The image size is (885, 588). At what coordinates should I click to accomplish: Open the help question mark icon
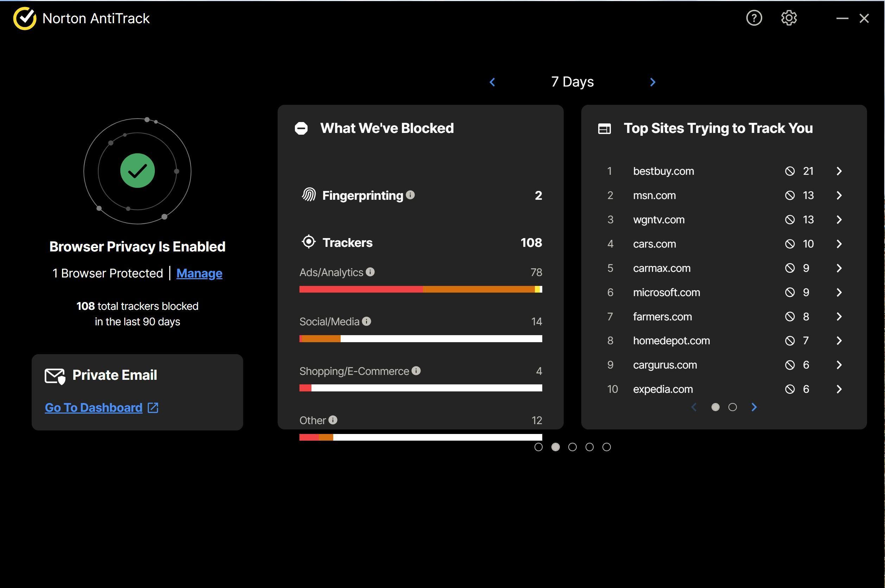pyautogui.click(x=754, y=18)
